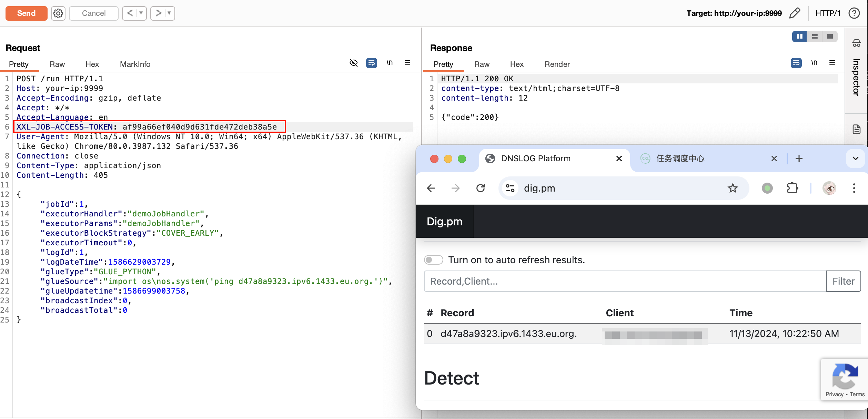Select side-by-side layout view icon
868x419 pixels.
click(x=799, y=37)
